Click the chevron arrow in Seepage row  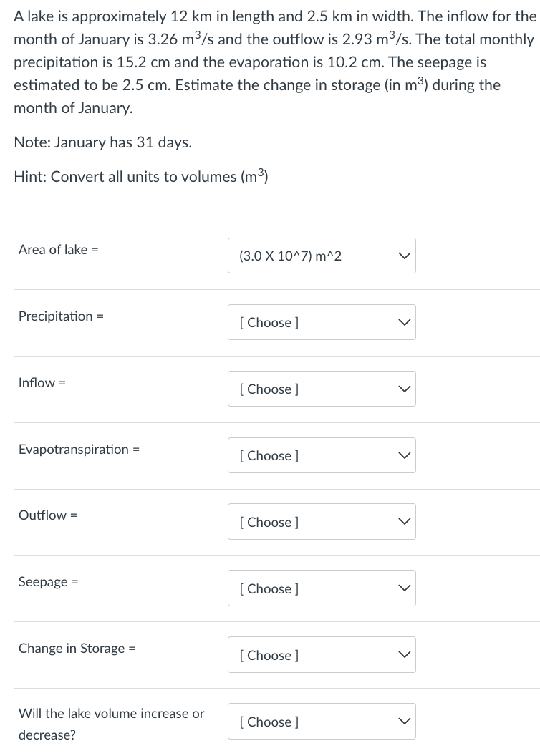405,588
